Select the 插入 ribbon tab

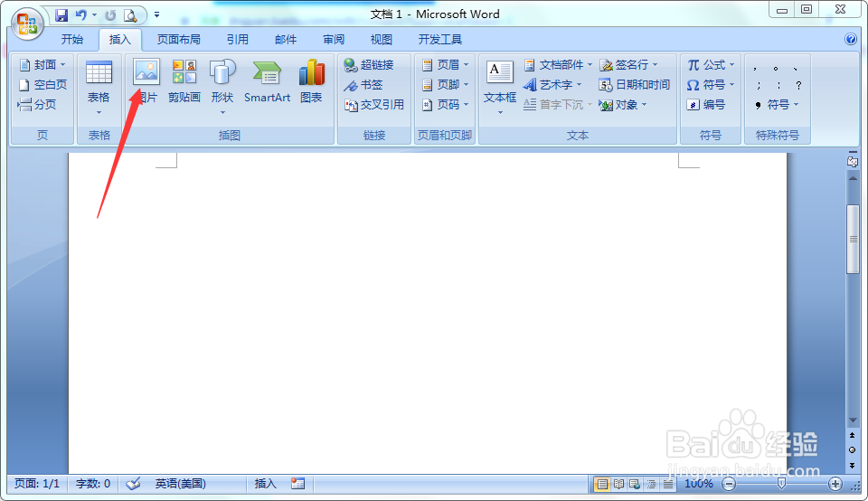[120, 39]
